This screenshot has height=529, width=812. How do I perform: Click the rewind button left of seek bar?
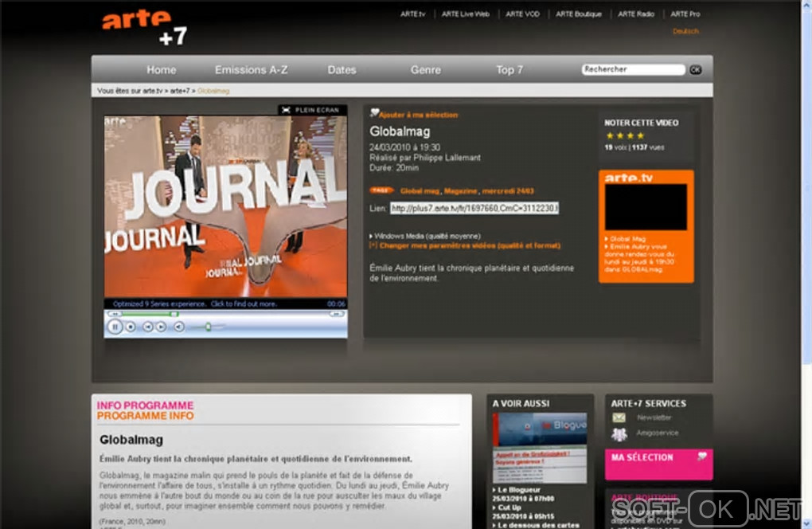(115, 314)
